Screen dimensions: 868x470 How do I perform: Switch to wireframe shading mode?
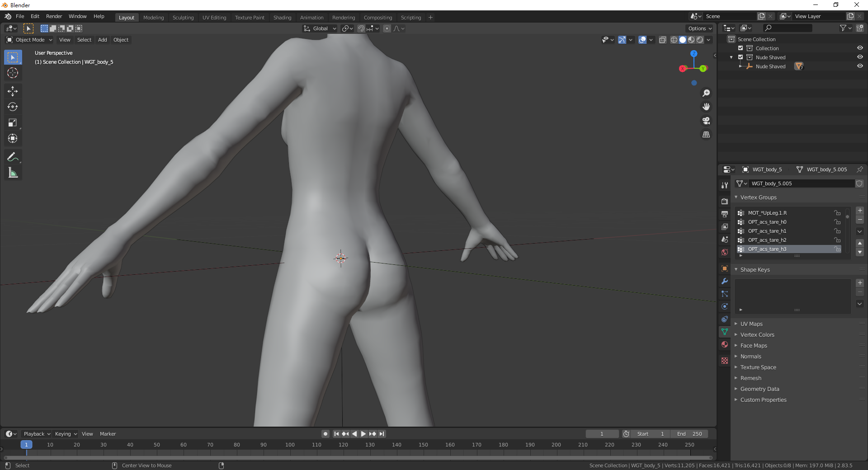coord(674,40)
